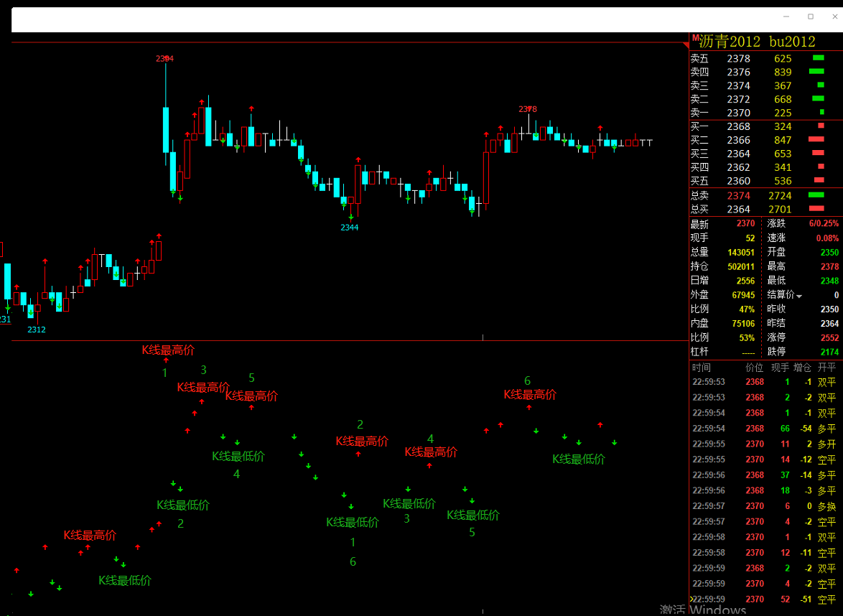Click the red volume bar for 买二
This screenshot has height=616, width=843.
click(x=816, y=139)
